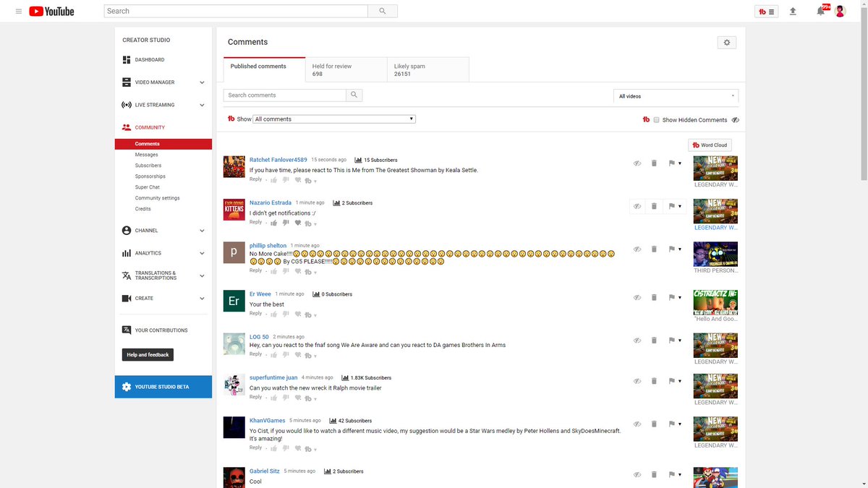This screenshot has height=488, width=868.
Task: Expand the Analytics section
Action: [202, 253]
